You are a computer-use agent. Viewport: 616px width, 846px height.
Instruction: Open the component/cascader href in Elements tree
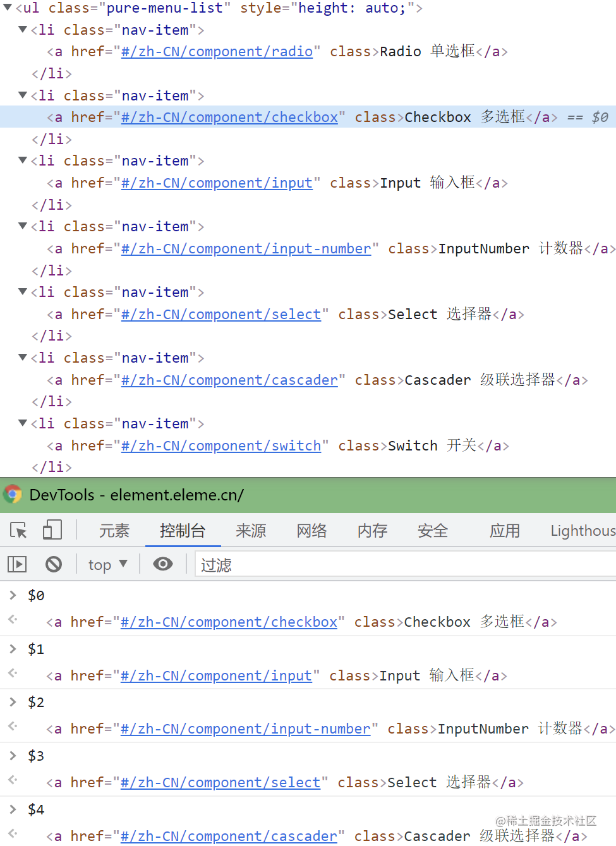[229, 380]
